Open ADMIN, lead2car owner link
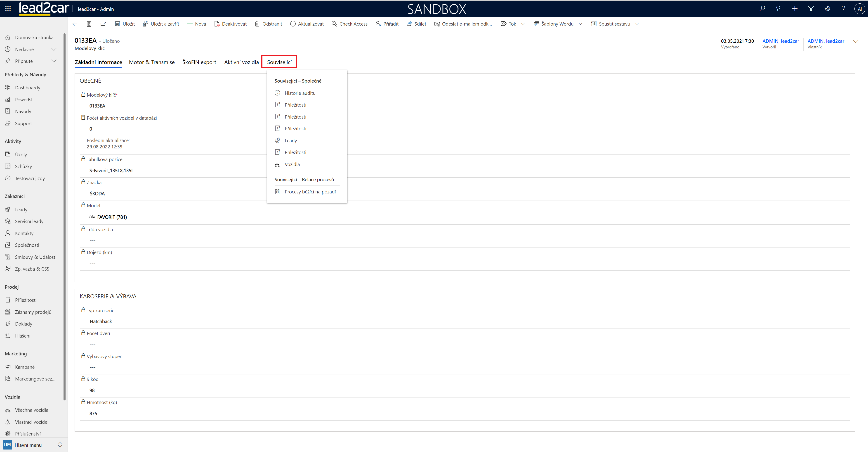The image size is (868, 452). (x=826, y=41)
